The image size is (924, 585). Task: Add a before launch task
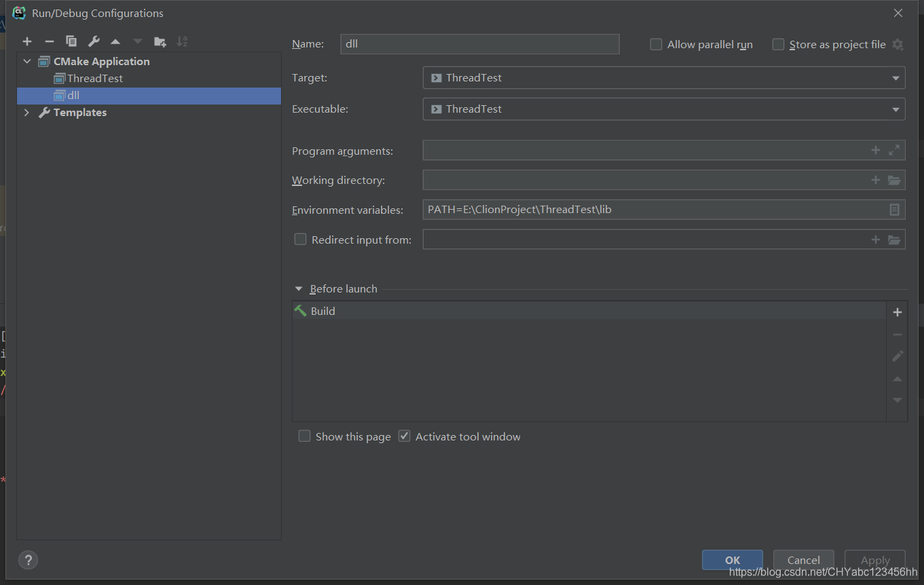tap(898, 312)
